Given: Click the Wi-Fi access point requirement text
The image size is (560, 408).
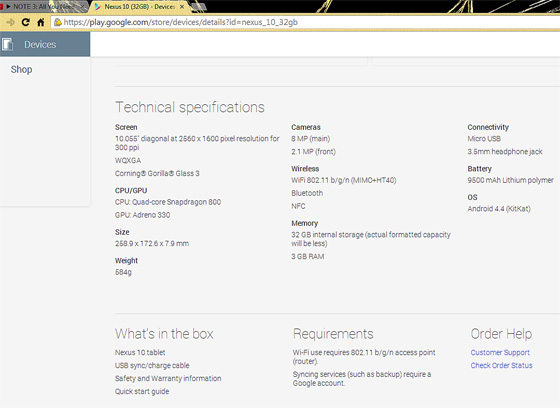Looking at the screenshot, I should (364, 357).
